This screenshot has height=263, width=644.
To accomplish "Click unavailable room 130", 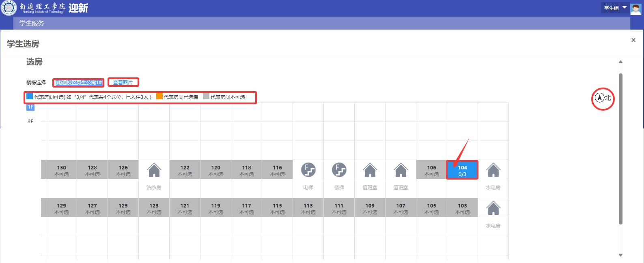I will click(x=61, y=170).
